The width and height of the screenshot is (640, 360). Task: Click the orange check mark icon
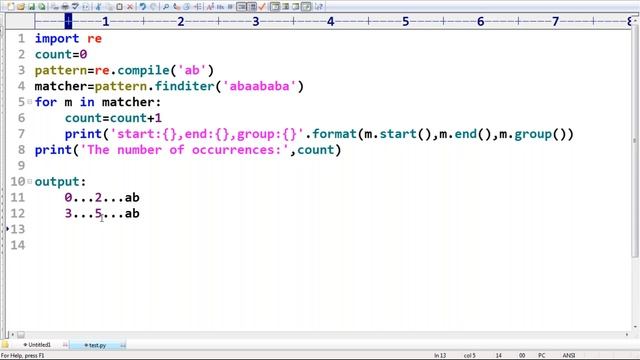pyautogui.click(x=262, y=7)
